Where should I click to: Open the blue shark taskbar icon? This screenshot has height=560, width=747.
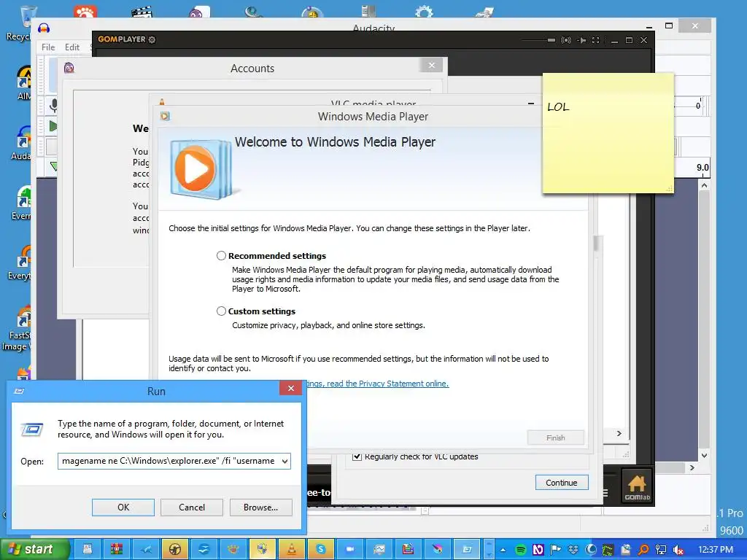click(145, 550)
